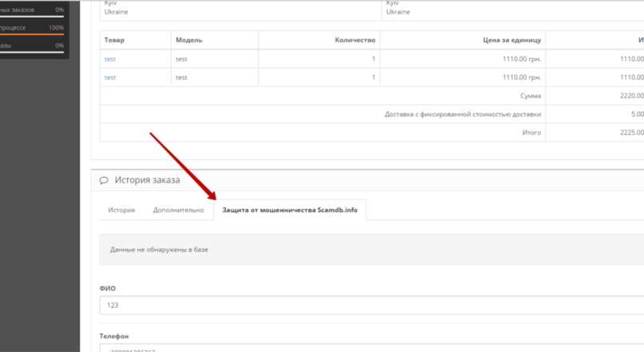Screen dimensions: 644x352
Task: Switch to the История tab
Action: click(121, 210)
